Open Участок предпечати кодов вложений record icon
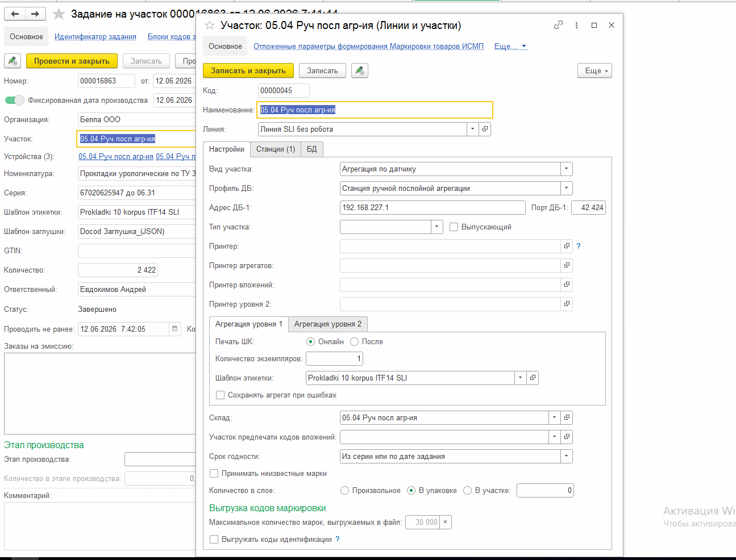736x560 pixels. 567,437
